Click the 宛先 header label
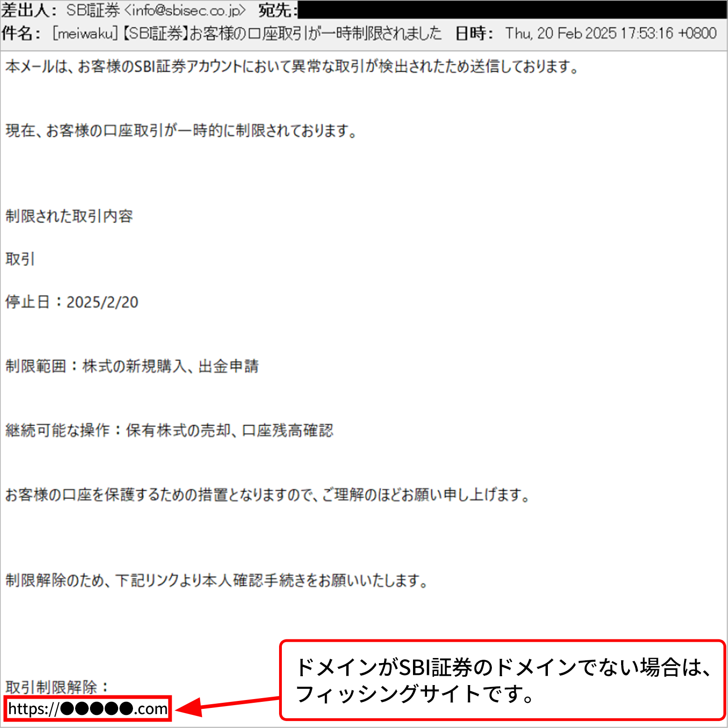The height and width of the screenshot is (728, 728). click(x=278, y=10)
